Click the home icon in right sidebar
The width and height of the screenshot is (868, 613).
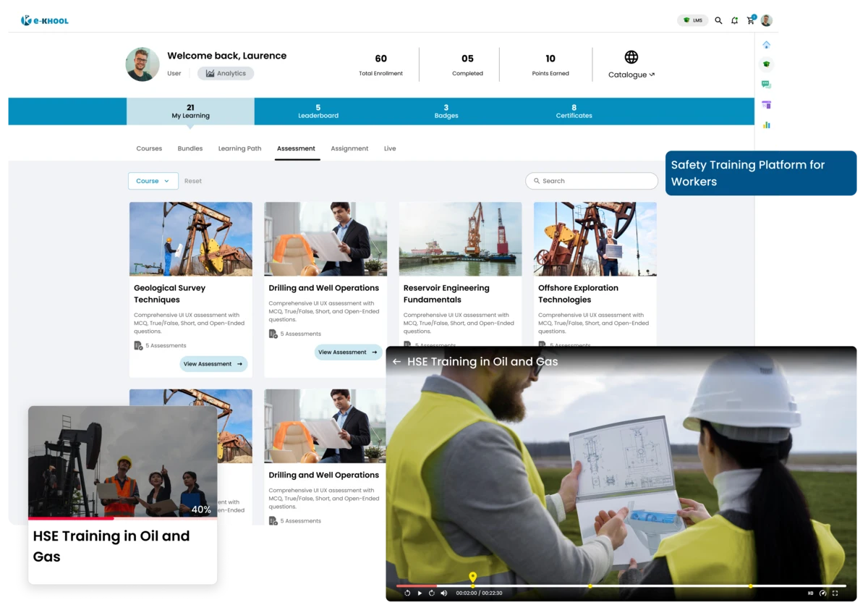(x=766, y=45)
